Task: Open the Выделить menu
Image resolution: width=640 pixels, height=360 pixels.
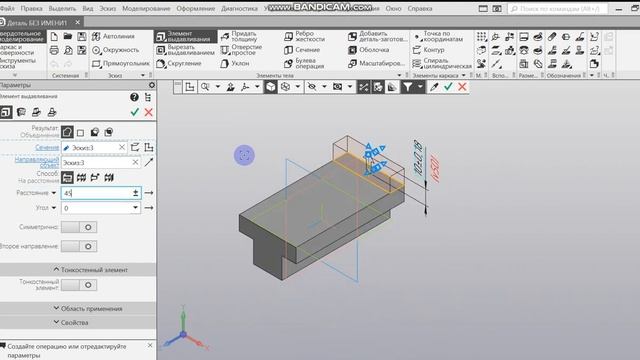Action: [62, 8]
